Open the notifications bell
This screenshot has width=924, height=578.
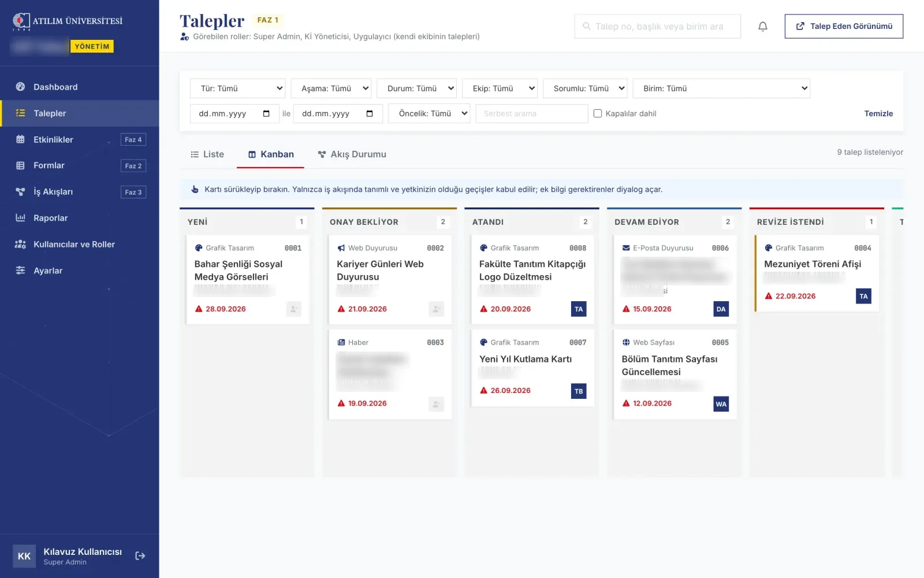[762, 27]
